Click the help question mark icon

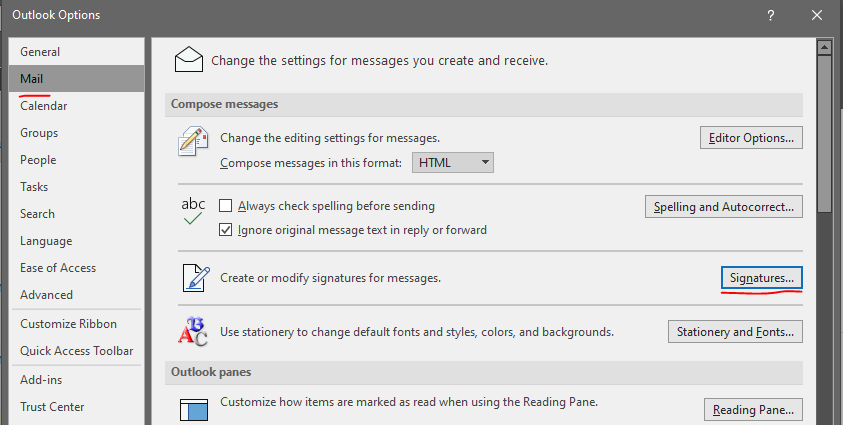[771, 16]
